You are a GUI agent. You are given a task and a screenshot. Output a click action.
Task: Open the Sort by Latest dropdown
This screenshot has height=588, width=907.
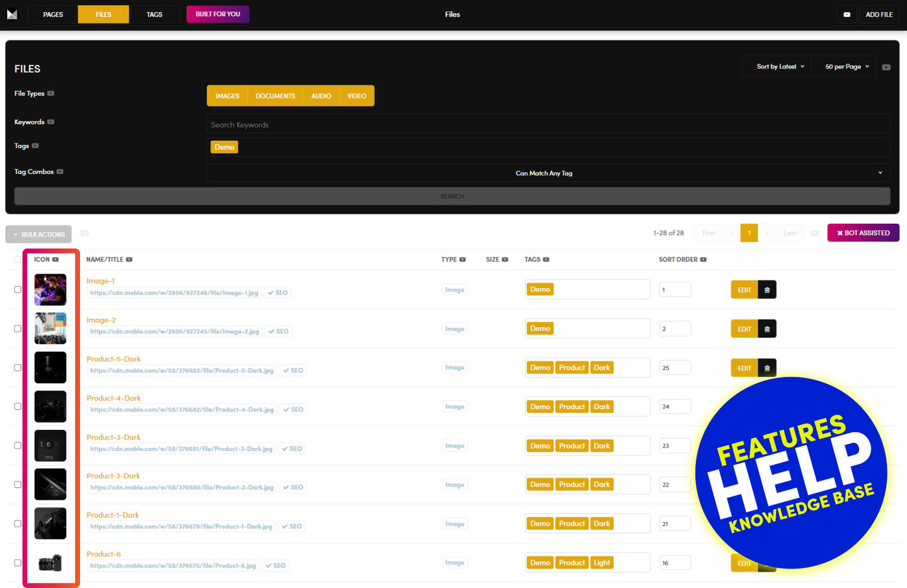click(x=780, y=67)
